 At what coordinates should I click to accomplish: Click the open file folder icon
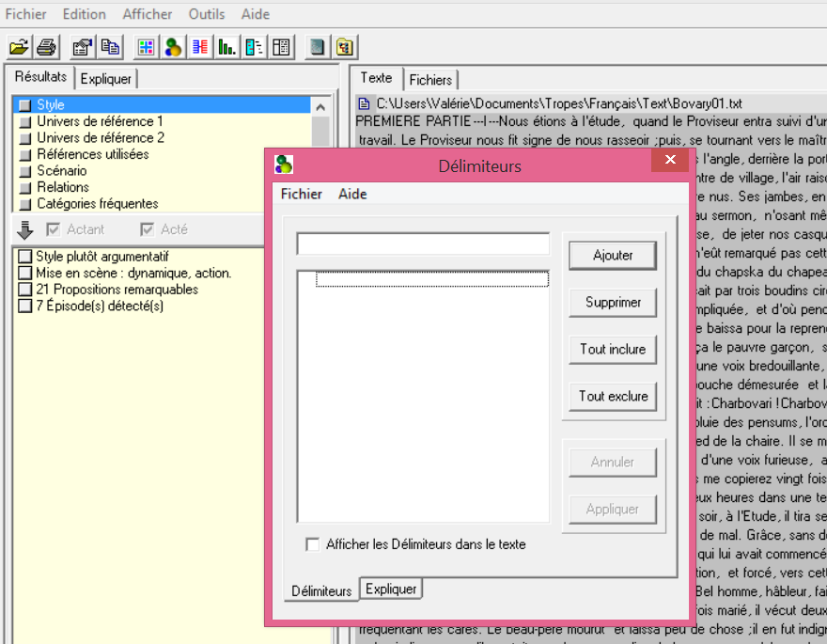point(19,46)
